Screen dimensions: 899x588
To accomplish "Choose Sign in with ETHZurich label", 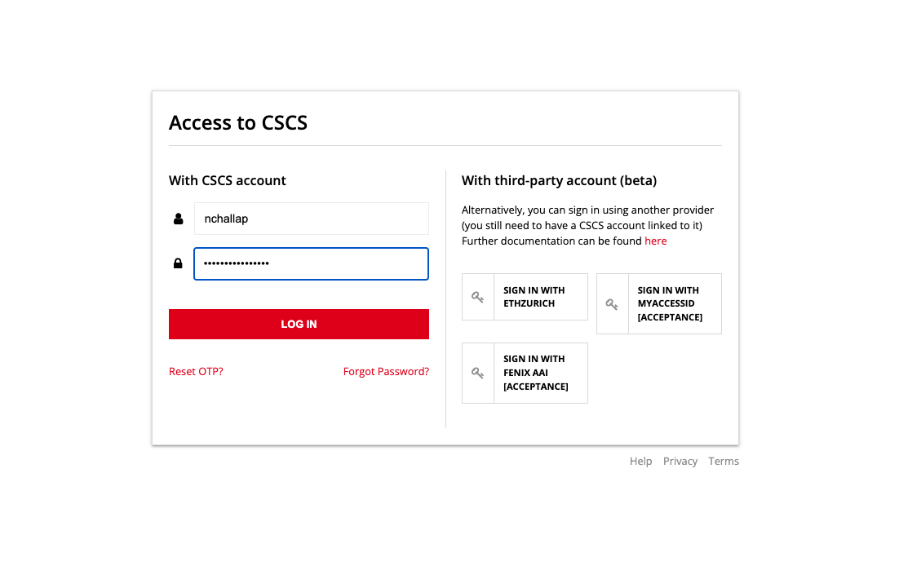I will click(534, 297).
